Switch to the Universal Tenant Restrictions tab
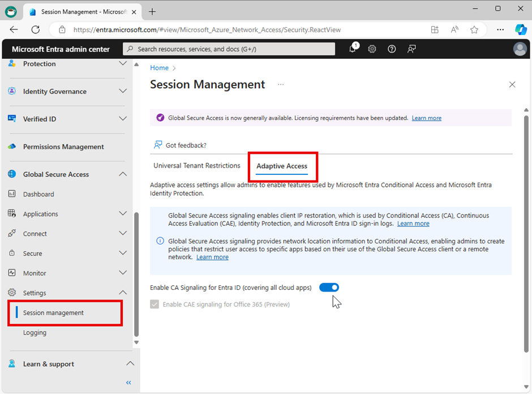The height and width of the screenshot is (394, 532). pyautogui.click(x=196, y=166)
